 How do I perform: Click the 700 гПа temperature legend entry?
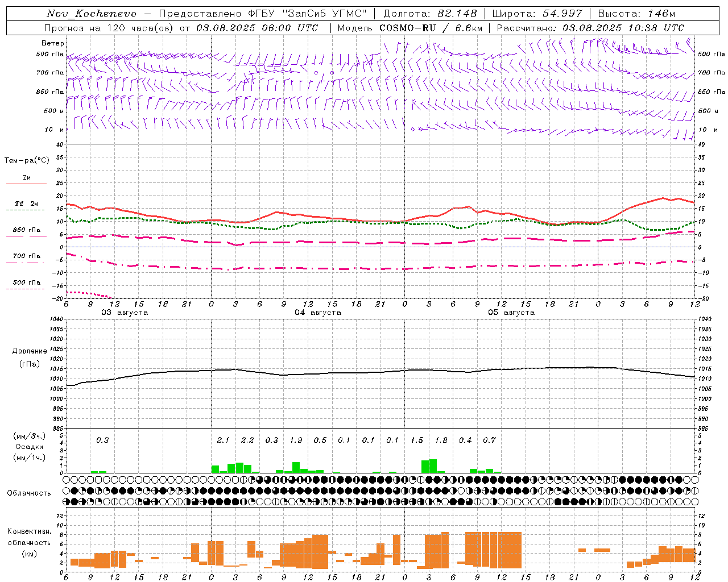point(26,259)
